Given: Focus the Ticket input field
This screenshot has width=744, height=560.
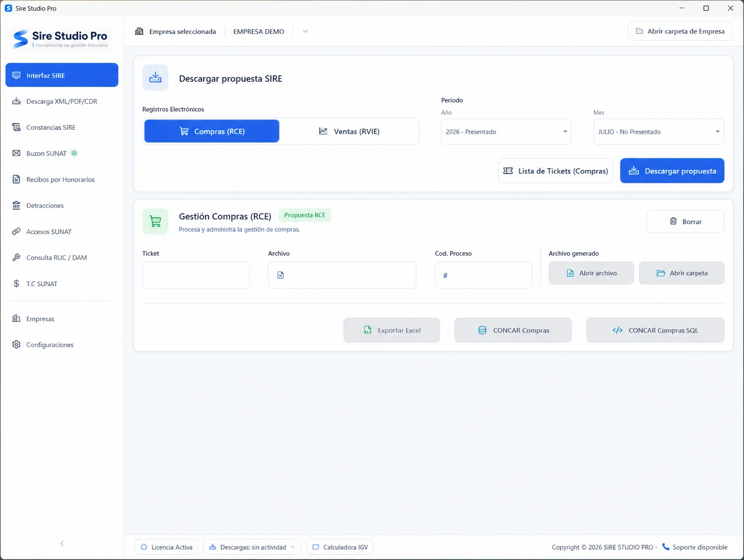Looking at the screenshot, I should click(x=196, y=275).
